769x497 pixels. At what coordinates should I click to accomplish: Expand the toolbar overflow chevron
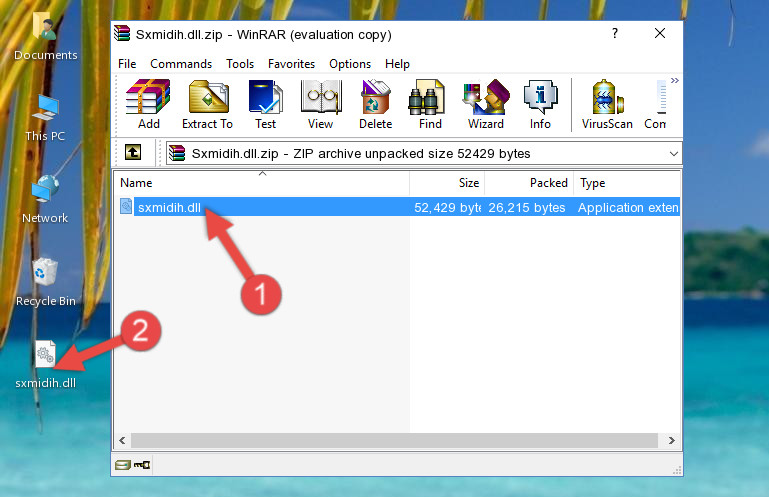[x=675, y=80]
